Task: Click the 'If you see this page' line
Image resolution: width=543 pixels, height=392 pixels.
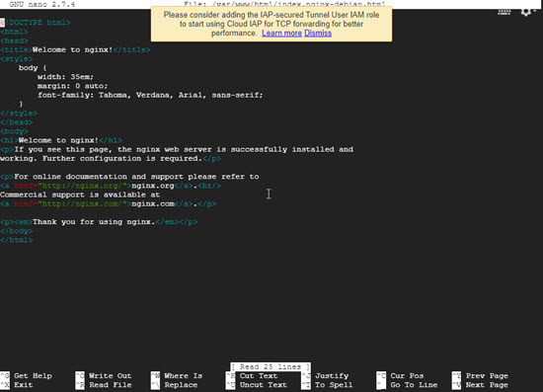Action: 177,149
